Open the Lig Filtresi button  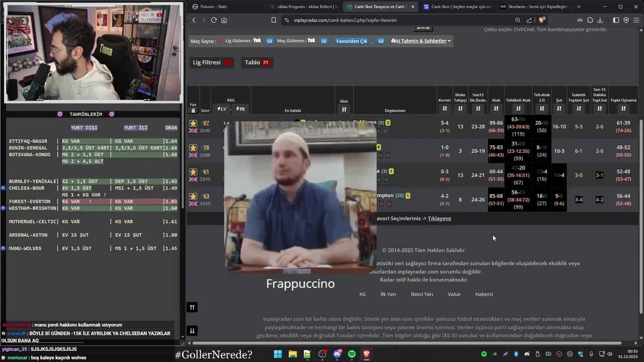pos(212,62)
